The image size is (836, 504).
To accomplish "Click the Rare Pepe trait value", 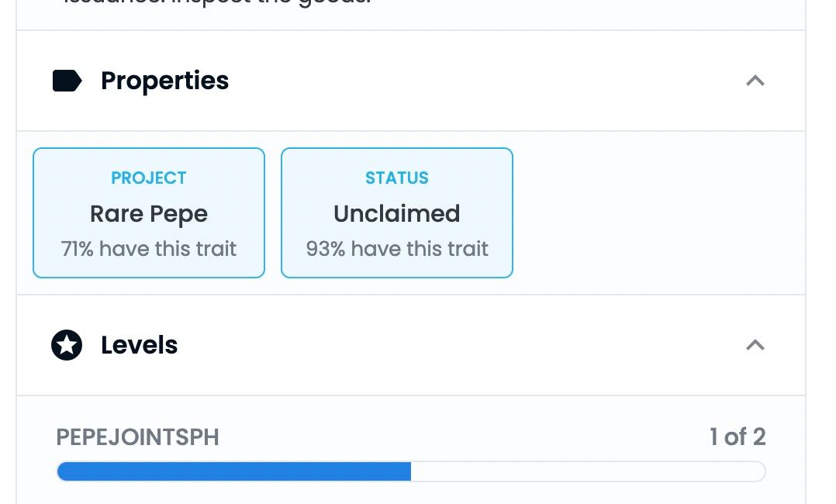I will (x=149, y=215).
